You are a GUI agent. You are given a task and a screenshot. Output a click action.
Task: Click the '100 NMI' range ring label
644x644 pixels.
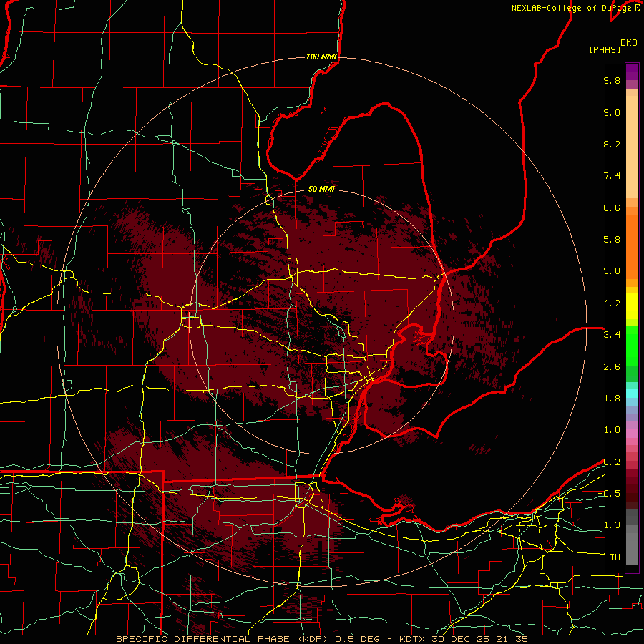tap(321, 57)
